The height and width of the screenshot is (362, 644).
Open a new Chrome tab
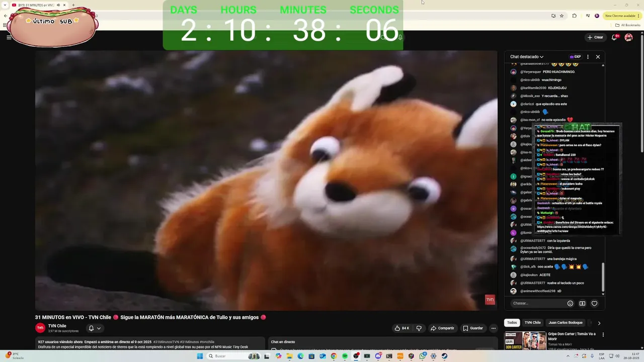coord(73,5)
